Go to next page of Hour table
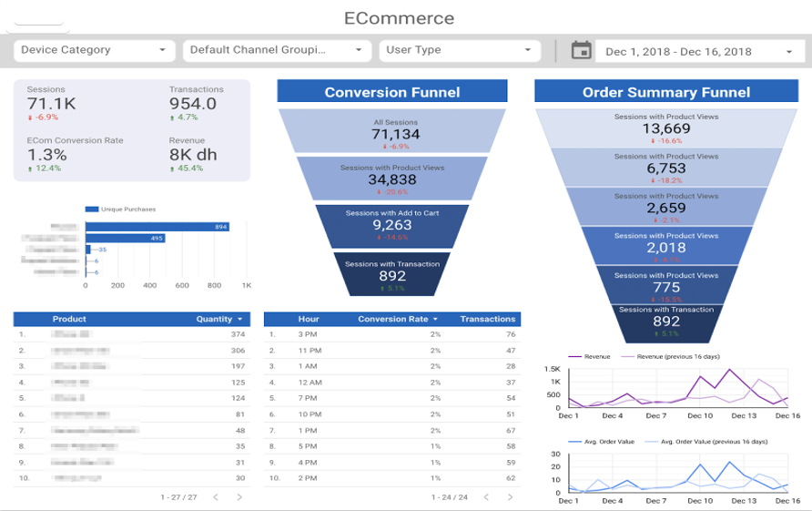The height and width of the screenshot is (511, 812). (510, 497)
